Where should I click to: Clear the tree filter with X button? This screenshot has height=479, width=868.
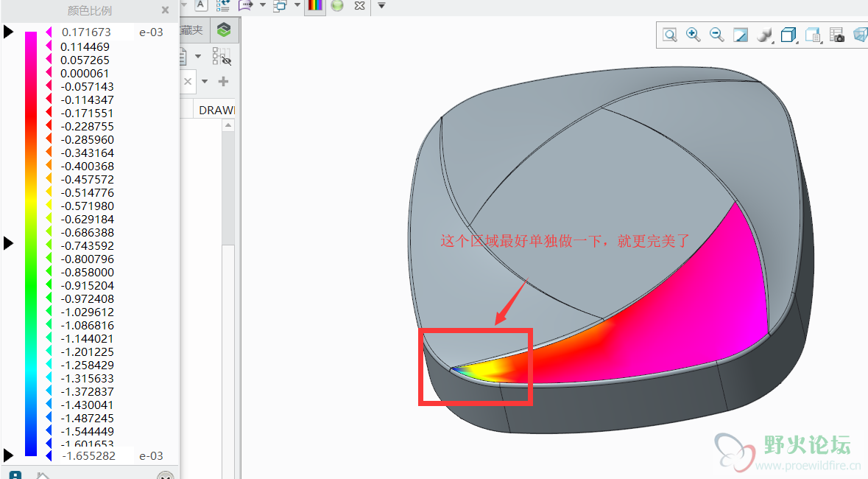(188, 82)
